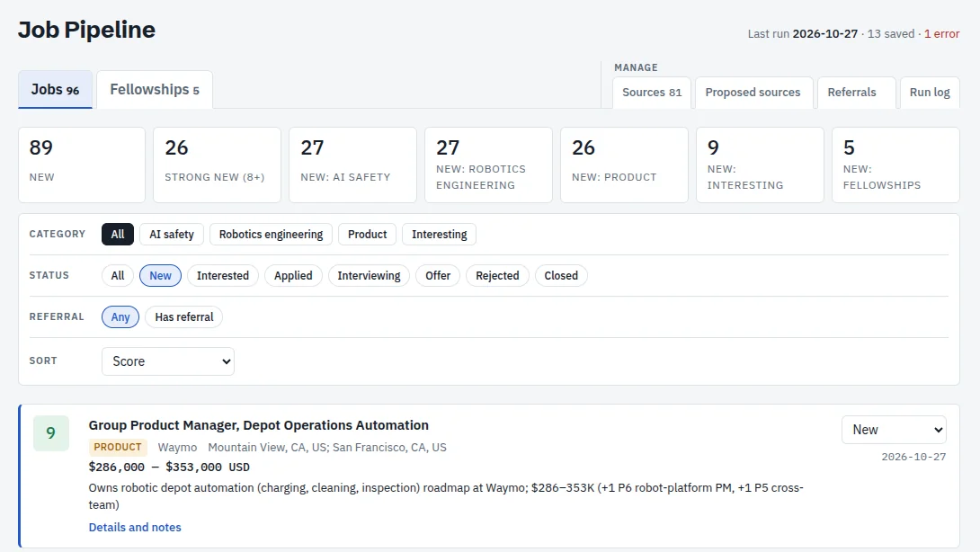Click the Group Product Manager job title
This screenshot has height=552, width=980.
pos(259,425)
